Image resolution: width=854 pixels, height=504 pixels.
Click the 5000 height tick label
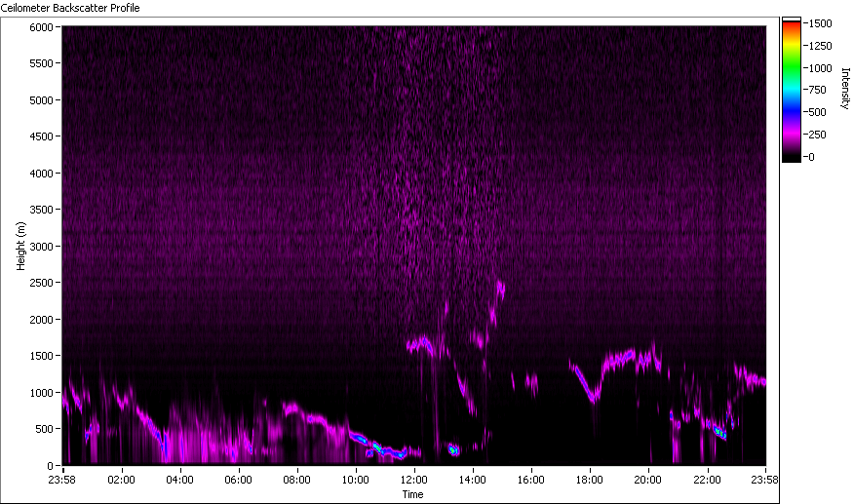click(x=41, y=100)
